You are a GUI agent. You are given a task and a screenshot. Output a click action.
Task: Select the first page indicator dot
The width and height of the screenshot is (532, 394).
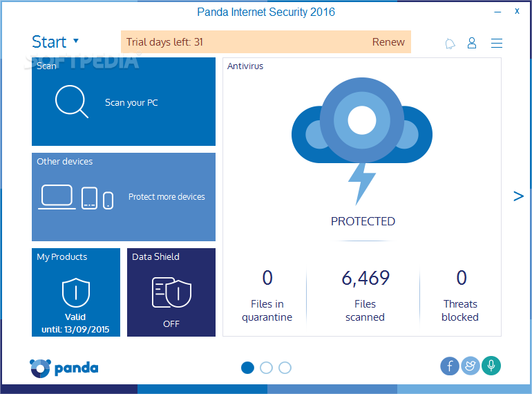coord(247,368)
